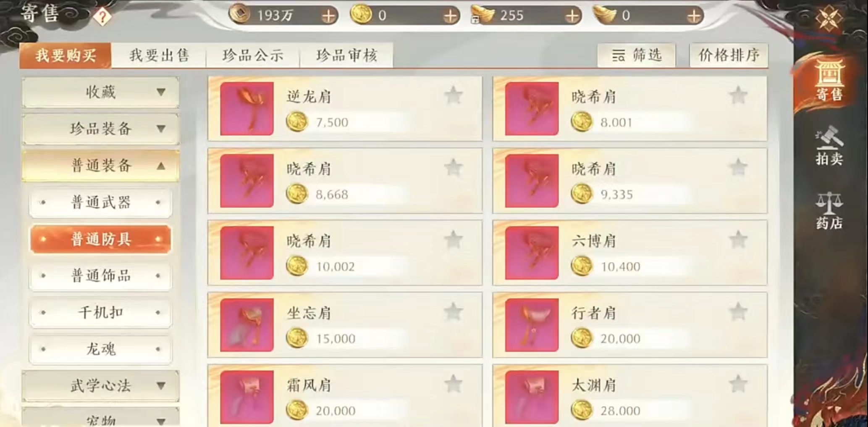The height and width of the screenshot is (427, 868).
Task: Open the 药店 scales icon
Action: tap(829, 210)
